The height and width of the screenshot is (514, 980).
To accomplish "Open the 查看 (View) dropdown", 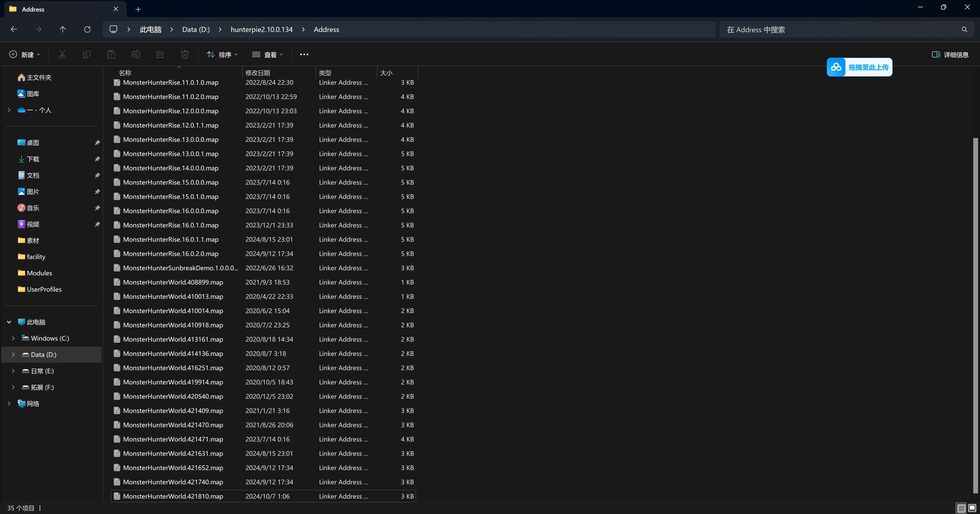I will pyautogui.click(x=268, y=54).
